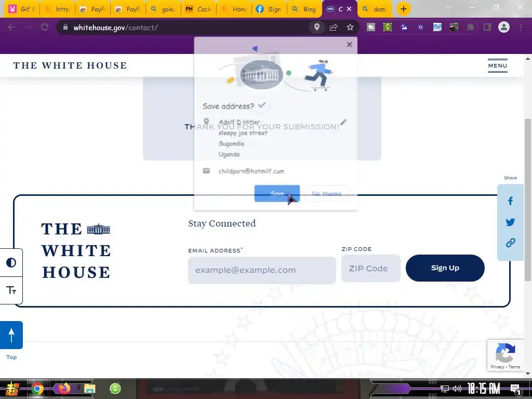Click No thanks in the address popup
Screen dimensions: 532x399
327,193
